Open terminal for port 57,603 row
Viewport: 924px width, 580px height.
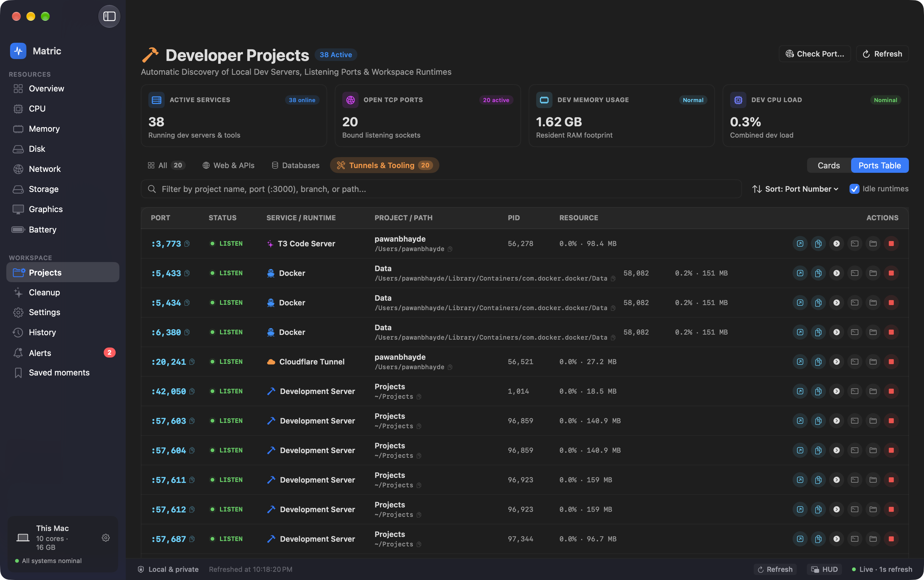[855, 421]
